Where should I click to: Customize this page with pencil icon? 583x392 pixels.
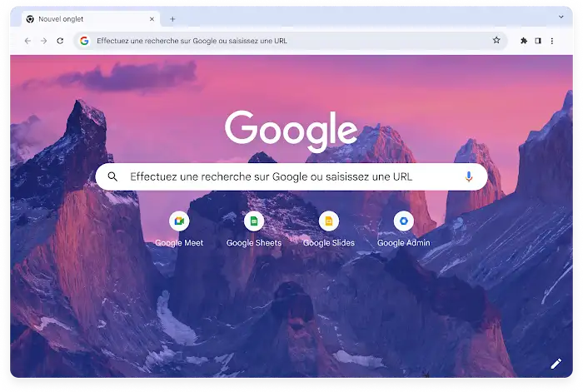click(x=556, y=364)
